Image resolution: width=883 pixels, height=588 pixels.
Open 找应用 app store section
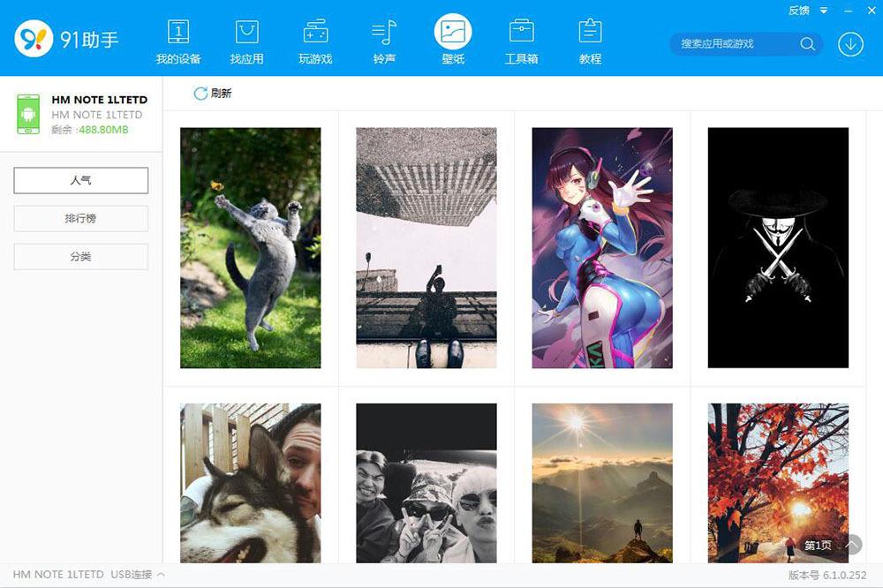pyautogui.click(x=246, y=41)
